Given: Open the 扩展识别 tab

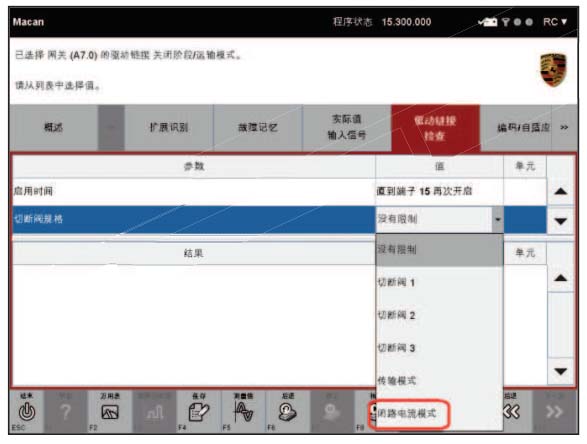Looking at the screenshot, I should (169, 128).
